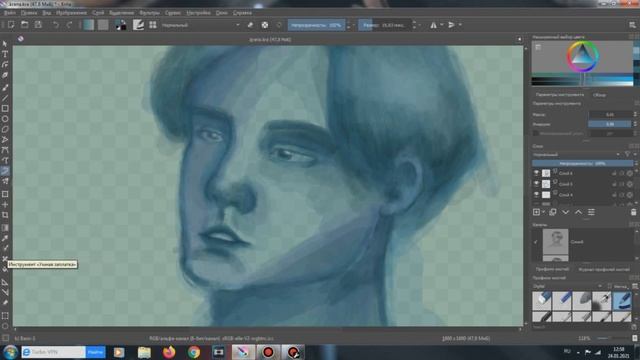
Task: Create a new document via toolbar icon
Action: click(x=11, y=25)
